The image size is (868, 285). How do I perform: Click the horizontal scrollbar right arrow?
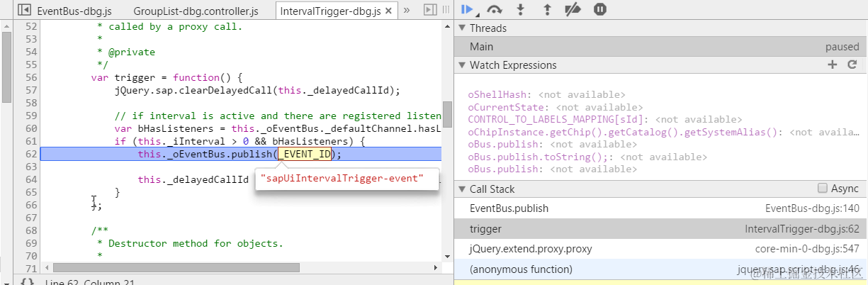(x=437, y=268)
